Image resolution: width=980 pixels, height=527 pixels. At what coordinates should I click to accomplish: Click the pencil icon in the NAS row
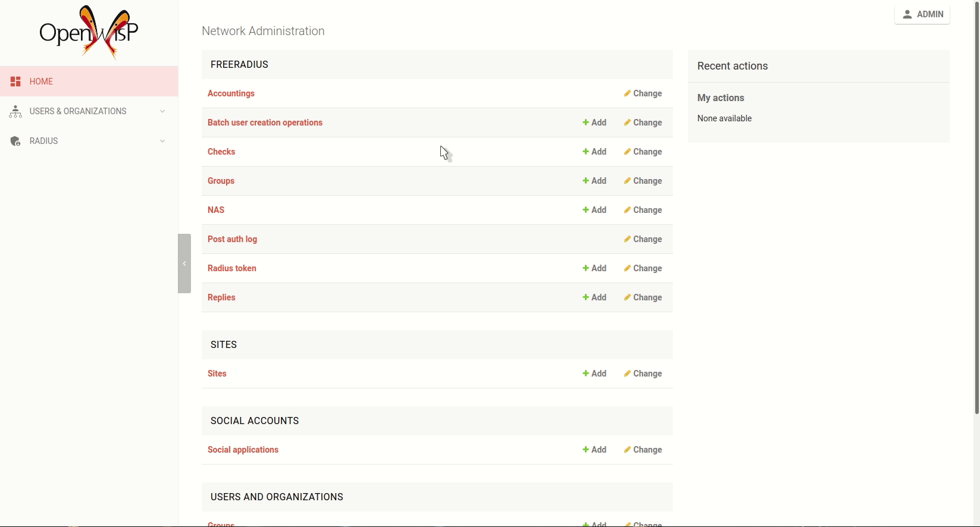click(627, 210)
